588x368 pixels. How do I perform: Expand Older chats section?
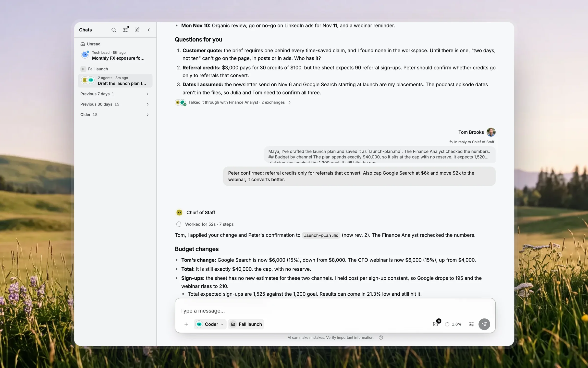pos(115,115)
